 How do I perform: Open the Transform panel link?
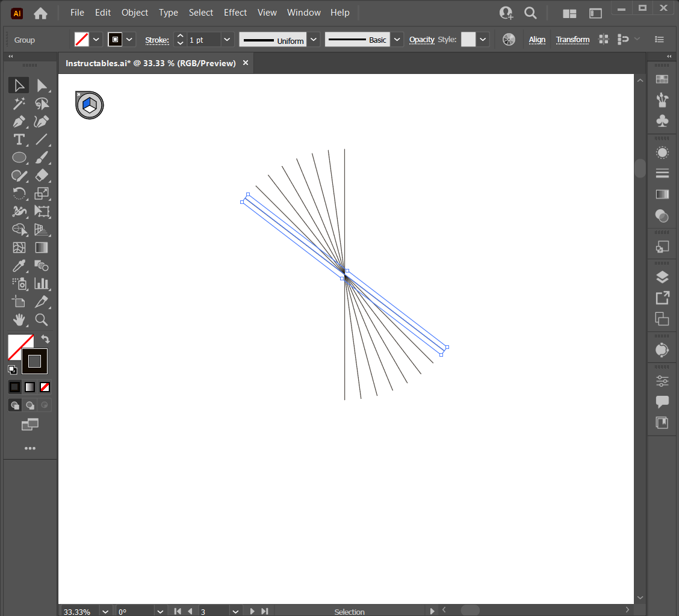[572, 40]
